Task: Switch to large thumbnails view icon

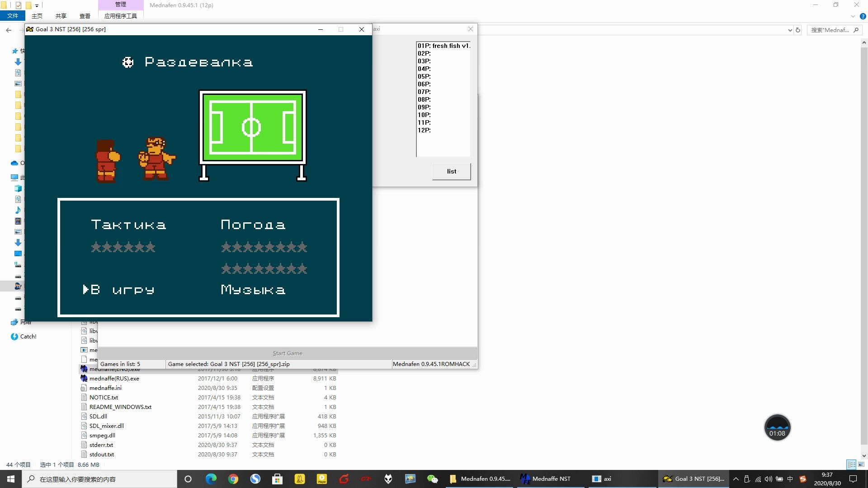Action: pos(861,465)
